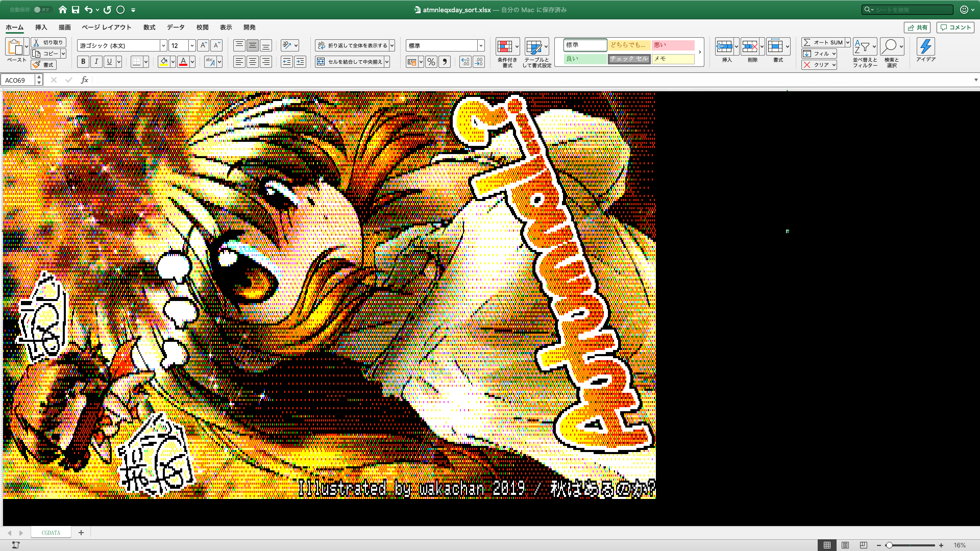This screenshot has height=551, width=980.
Task: Toggle middle vertical alignment
Action: (x=253, y=45)
